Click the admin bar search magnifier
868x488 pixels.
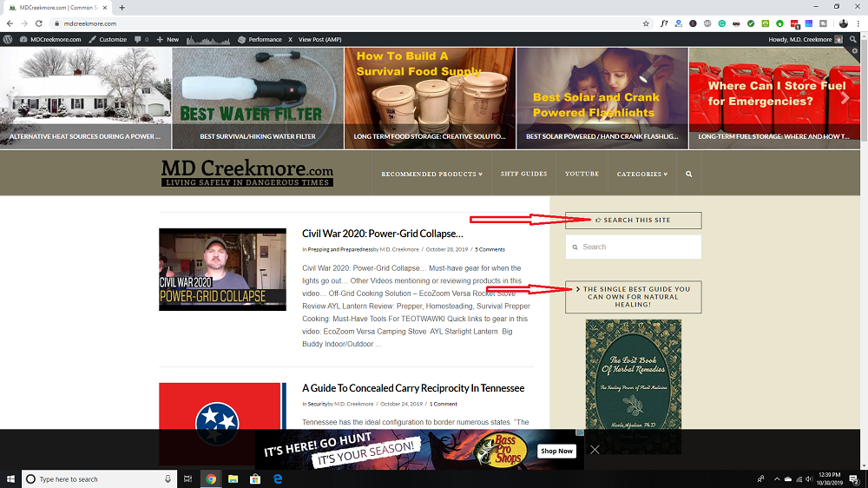(x=853, y=39)
